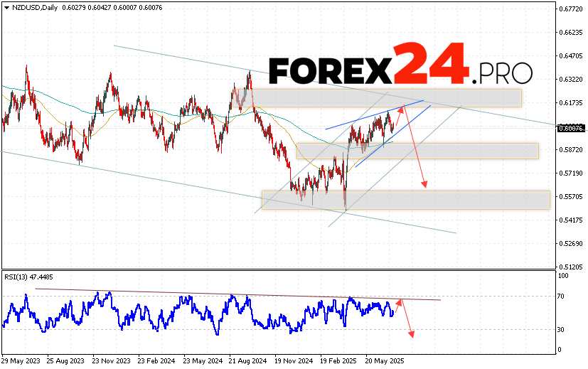Click the 21 Aug 2024 date label

click(248, 360)
